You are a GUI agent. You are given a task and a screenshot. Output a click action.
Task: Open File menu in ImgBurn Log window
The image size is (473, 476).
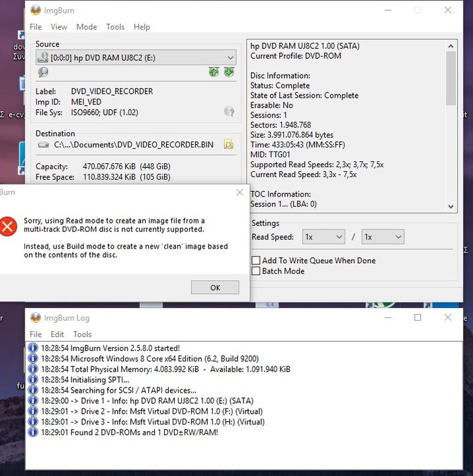36,335
